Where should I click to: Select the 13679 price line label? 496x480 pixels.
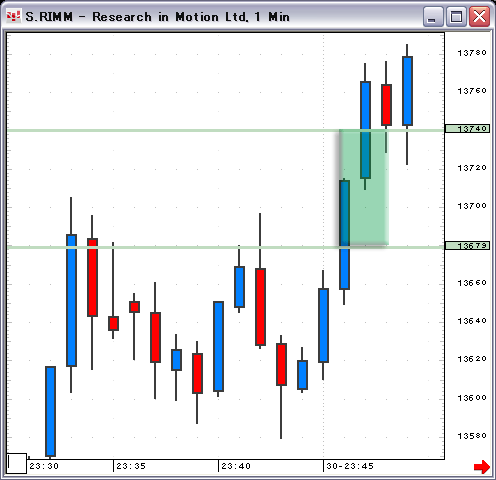(x=467, y=246)
